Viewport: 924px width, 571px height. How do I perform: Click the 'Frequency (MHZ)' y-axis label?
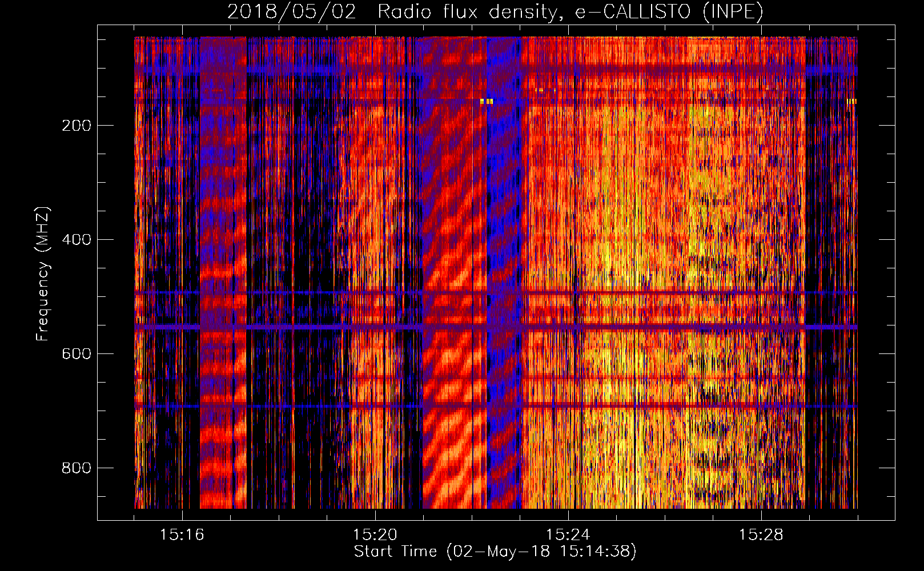[x=43, y=274]
